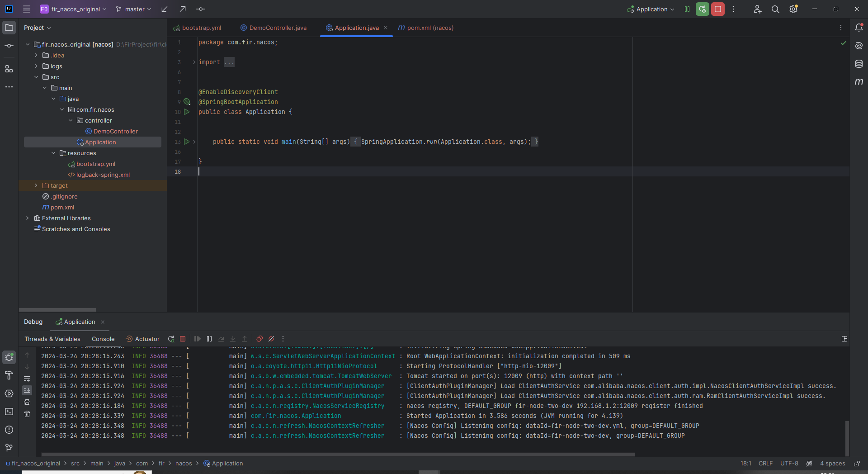Expand the .idea folder
The height and width of the screenshot is (474, 868).
36,55
